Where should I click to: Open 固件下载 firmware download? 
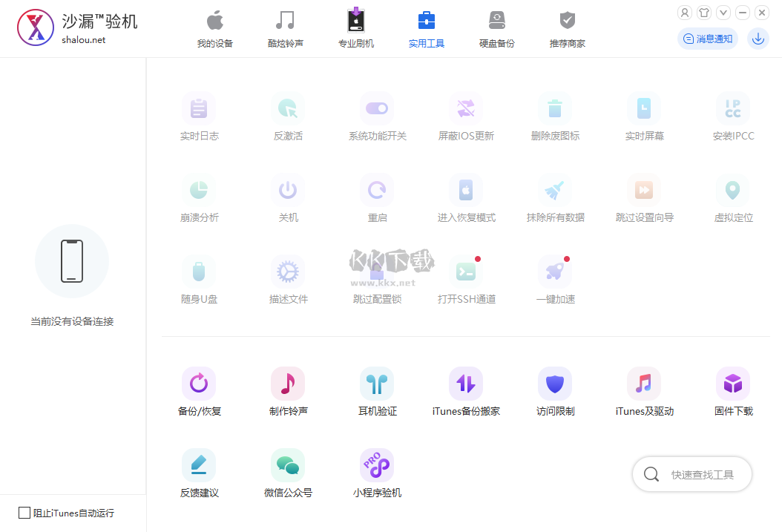coord(733,384)
